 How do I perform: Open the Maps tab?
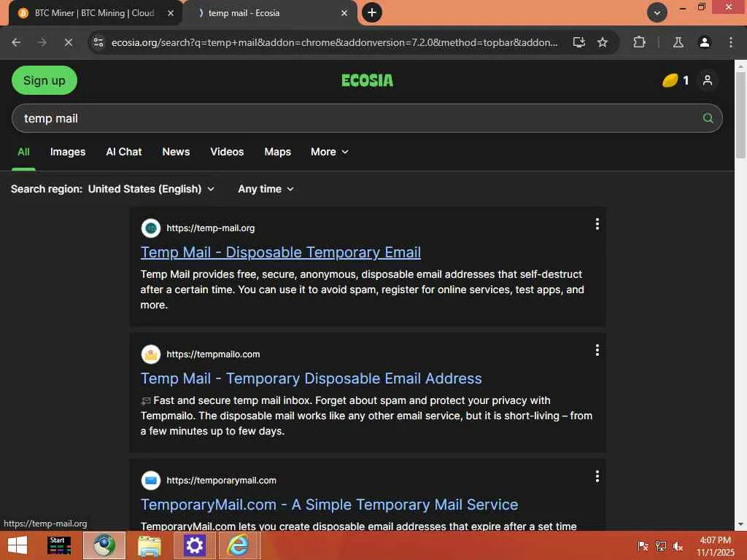277,152
